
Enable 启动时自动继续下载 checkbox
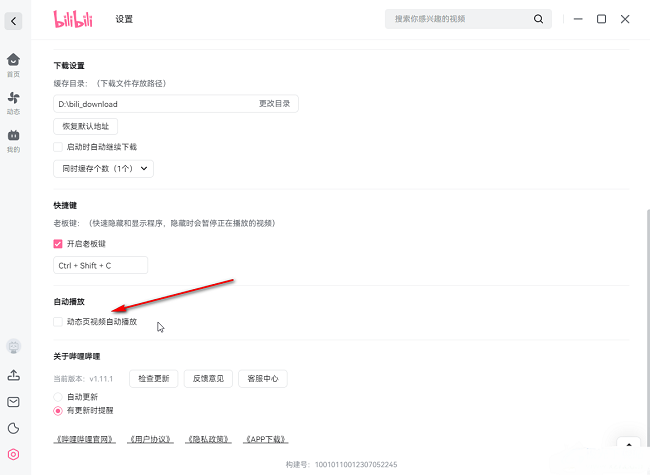point(58,147)
